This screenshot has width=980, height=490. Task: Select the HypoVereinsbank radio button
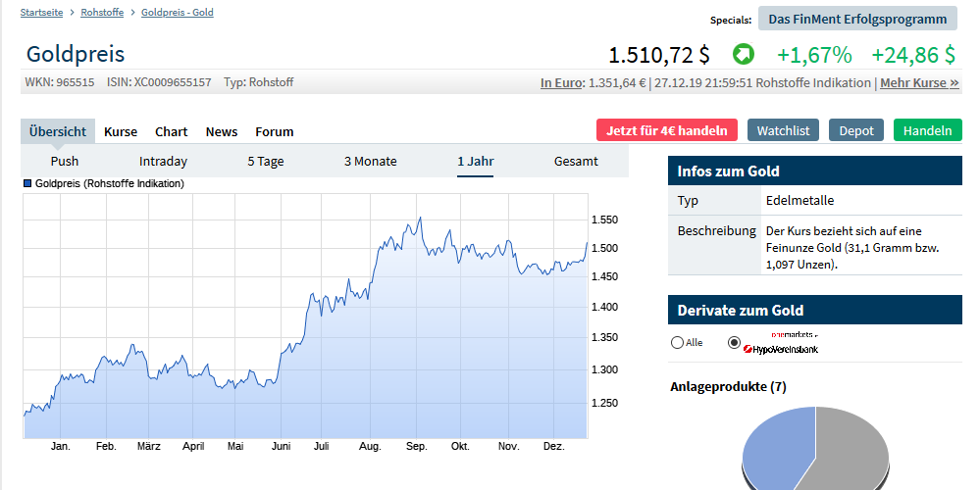point(735,343)
